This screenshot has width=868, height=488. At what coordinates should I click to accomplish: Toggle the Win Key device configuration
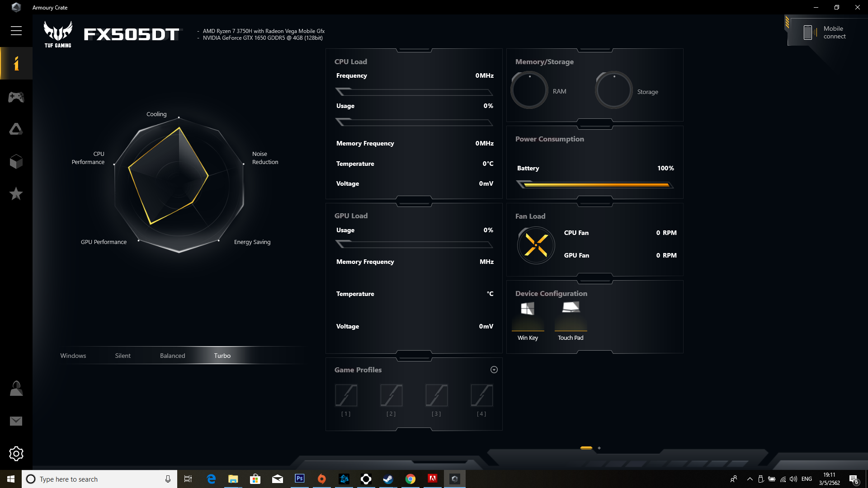click(x=528, y=321)
